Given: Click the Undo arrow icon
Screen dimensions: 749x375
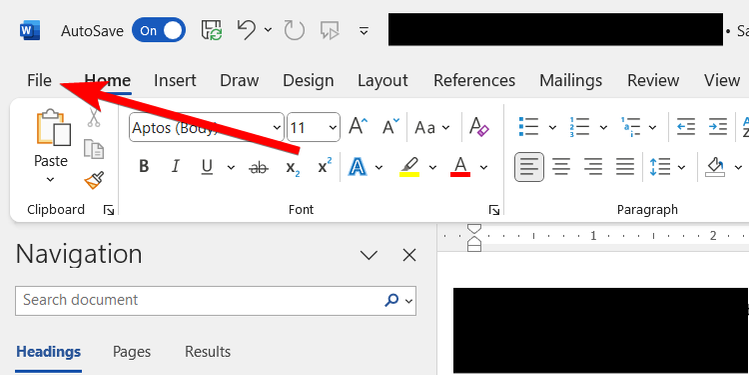Looking at the screenshot, I should (246, 31).
